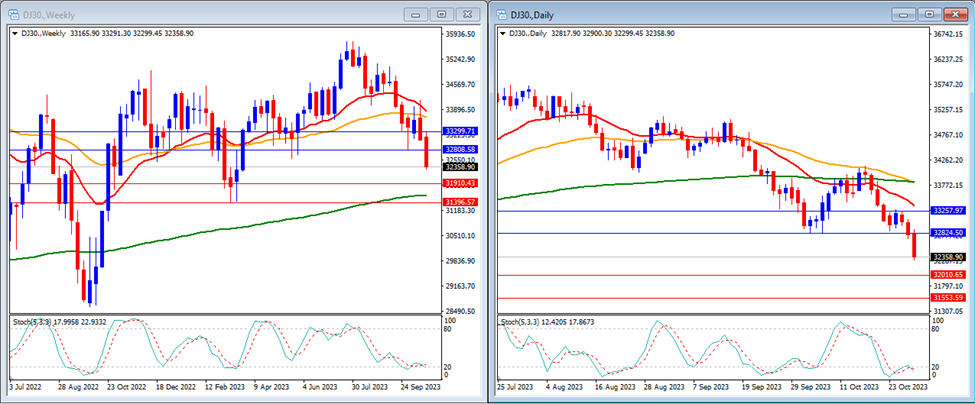Screen dimensions: 975x404
Task: Click the 16 Aug 2023 date on the Daily time axis
Action: [x=616, y=386]
